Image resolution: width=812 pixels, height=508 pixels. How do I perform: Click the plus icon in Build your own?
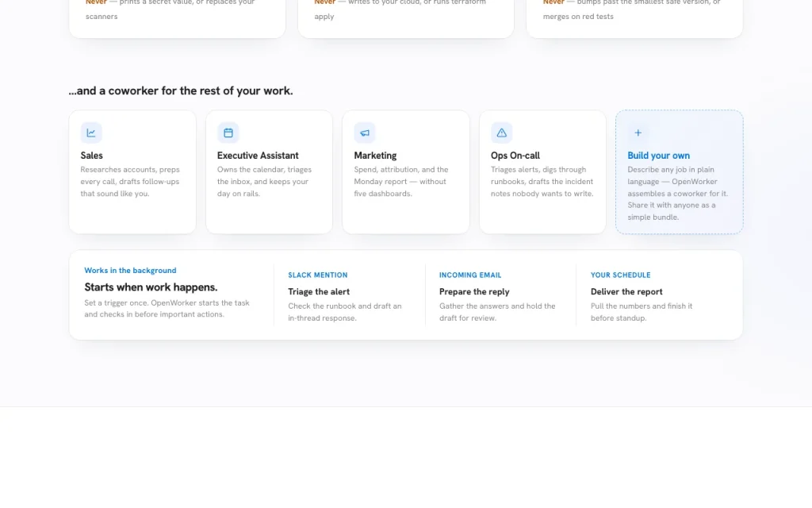click(x=638, y=133)
